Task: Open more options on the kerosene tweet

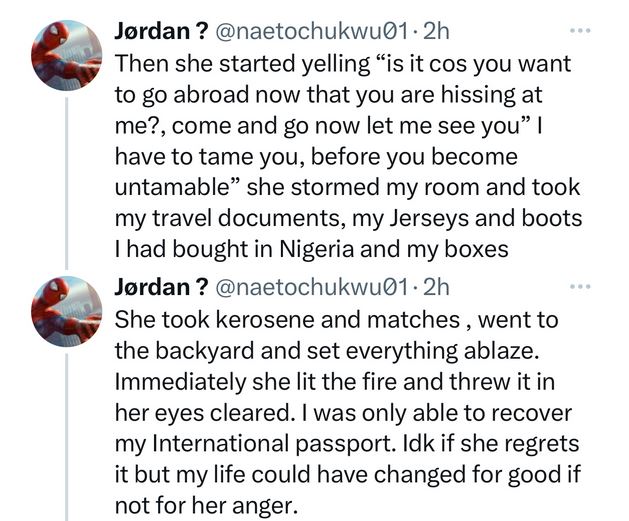Action: click(x=581, y=288)
